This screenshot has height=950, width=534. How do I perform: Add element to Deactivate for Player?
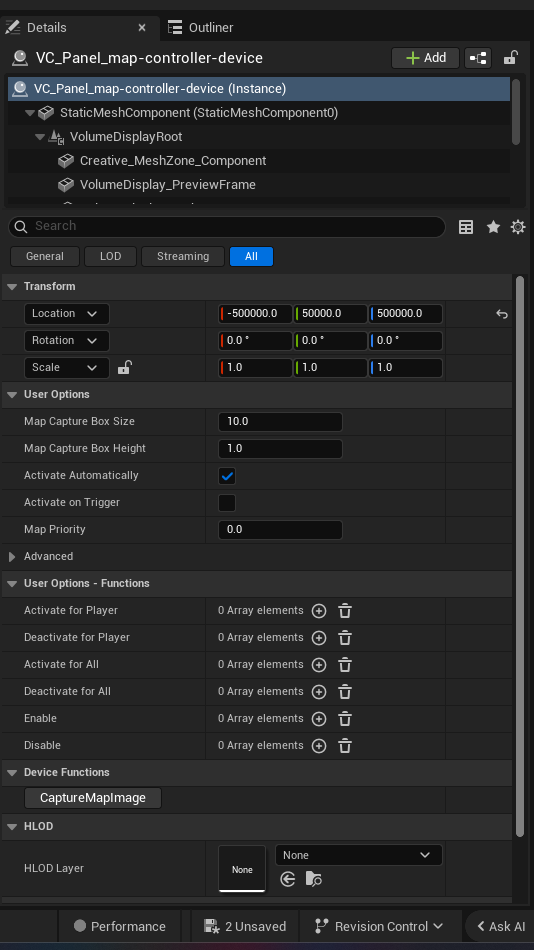pos(319,638)
